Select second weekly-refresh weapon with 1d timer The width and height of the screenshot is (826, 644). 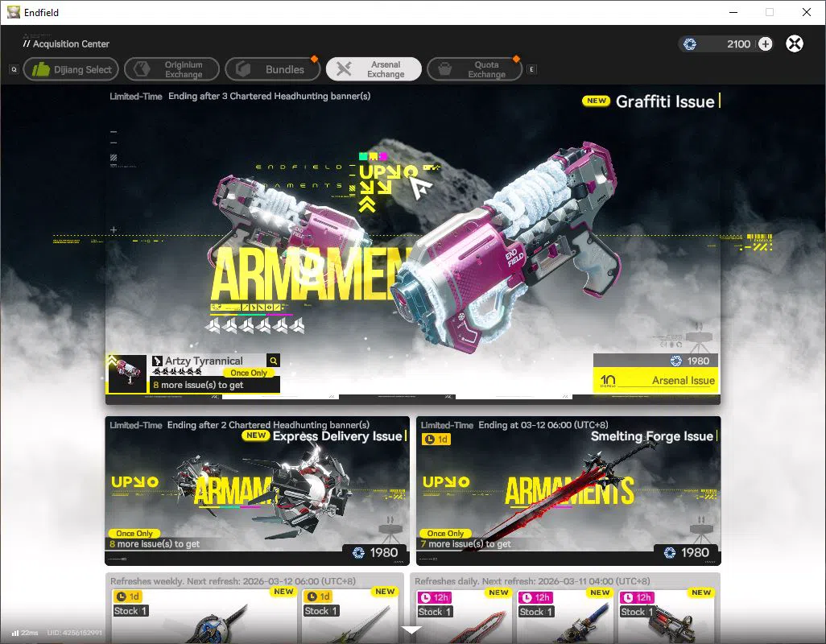pyautogui.click(x=349, y=615)
